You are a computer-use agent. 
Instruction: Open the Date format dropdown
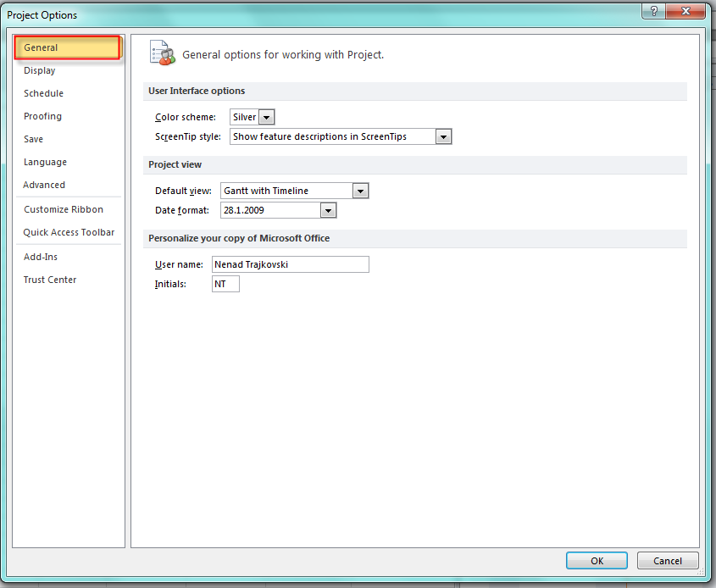(328, 210)
